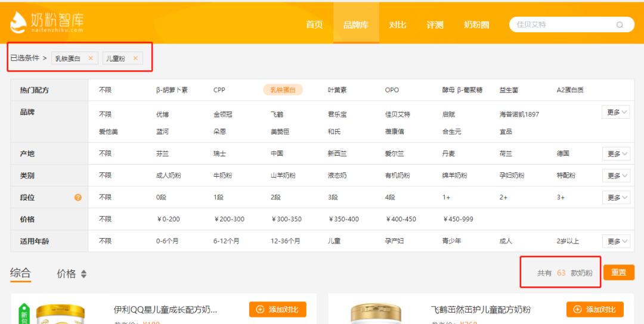
Task: Toggle the highlighted 乳铁蛋白 filter
Action: [283, 90]
